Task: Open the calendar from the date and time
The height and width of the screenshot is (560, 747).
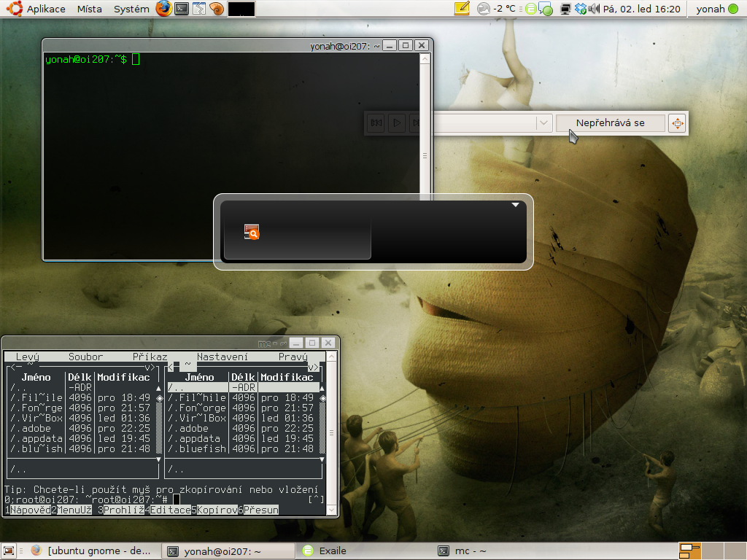Action: point(642,9)
